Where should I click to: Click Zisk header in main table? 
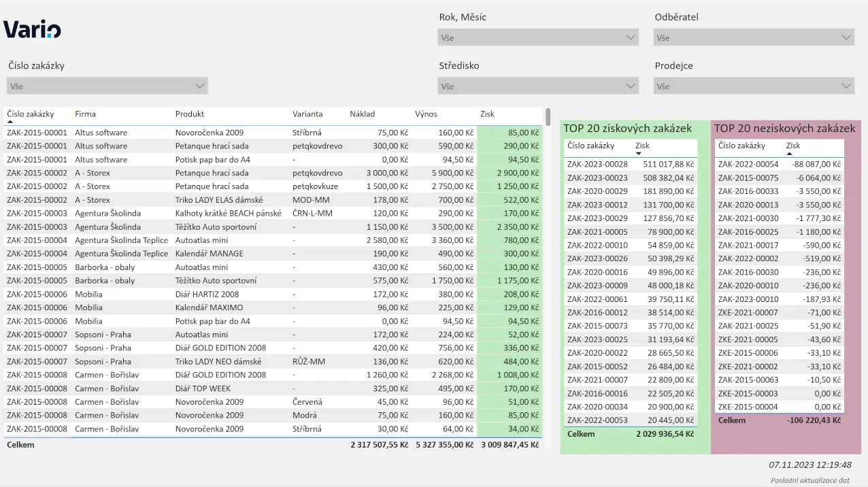tap(487, 114)
